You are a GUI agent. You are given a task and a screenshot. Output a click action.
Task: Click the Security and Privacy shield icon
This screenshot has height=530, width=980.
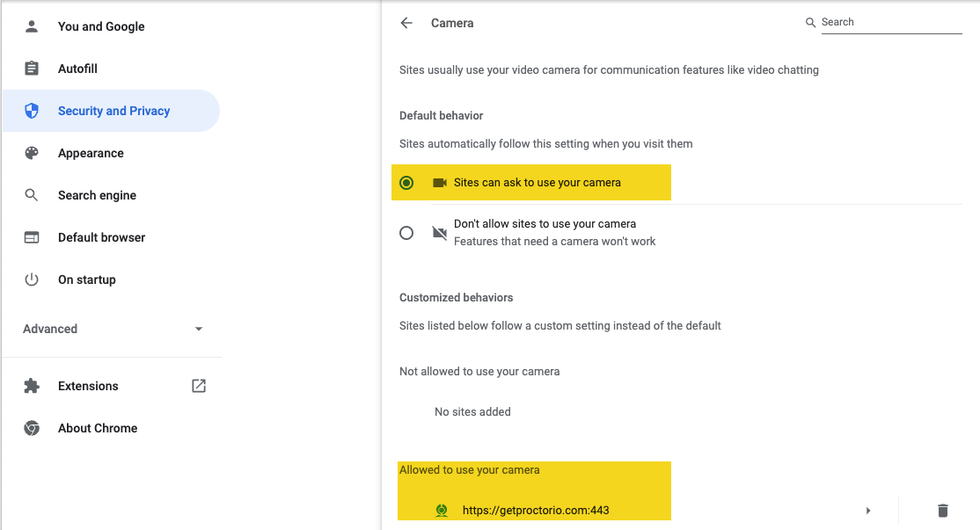point(32,111)
